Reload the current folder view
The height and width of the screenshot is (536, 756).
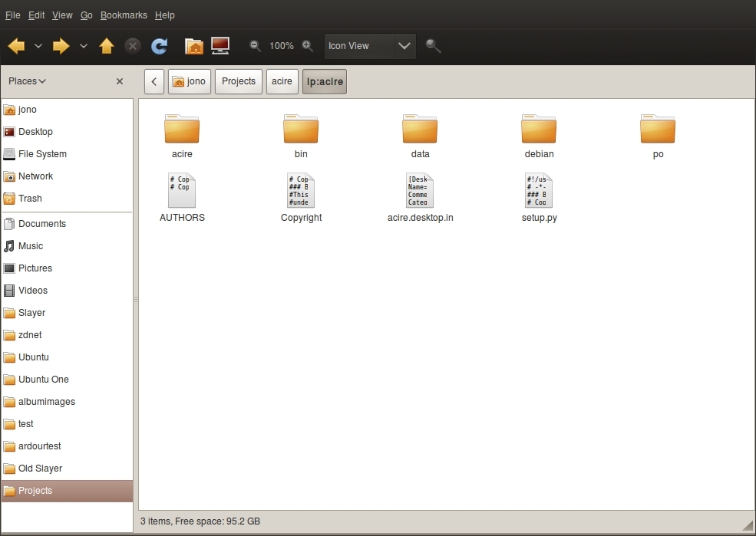point(159,46)
